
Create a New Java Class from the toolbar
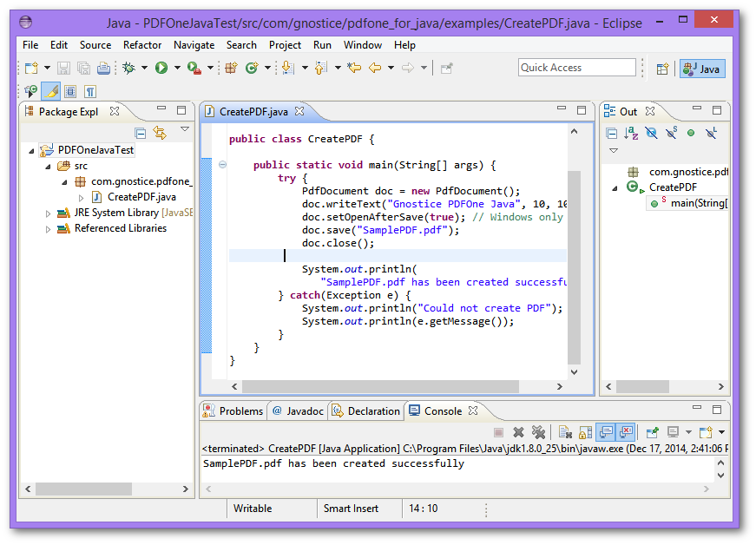(x=252, y=68)
